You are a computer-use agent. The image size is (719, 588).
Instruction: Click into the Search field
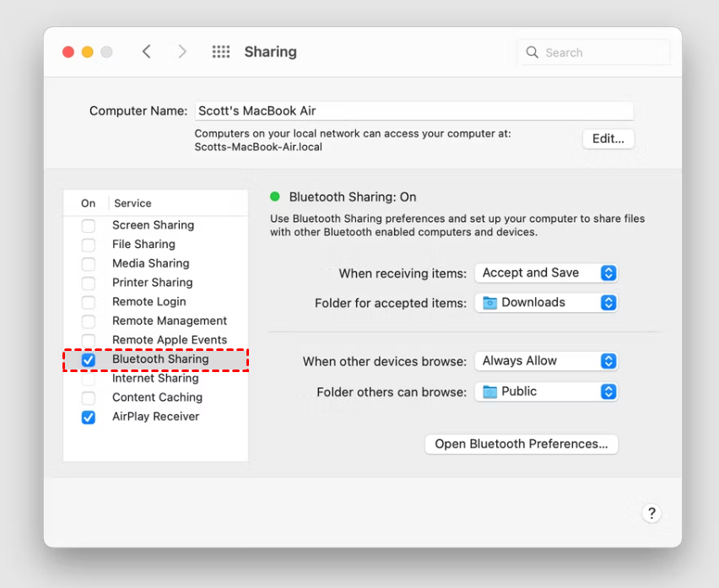point(594,52)
